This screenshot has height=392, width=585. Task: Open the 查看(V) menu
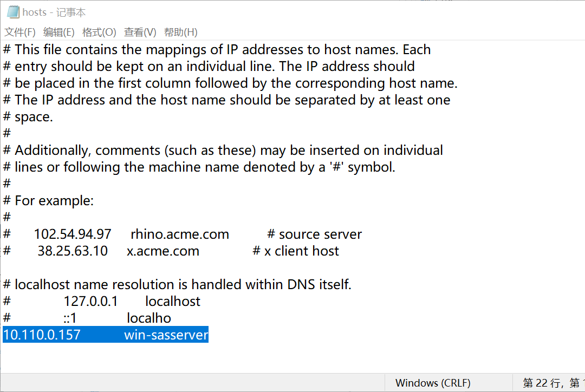[x=140, y=32]
